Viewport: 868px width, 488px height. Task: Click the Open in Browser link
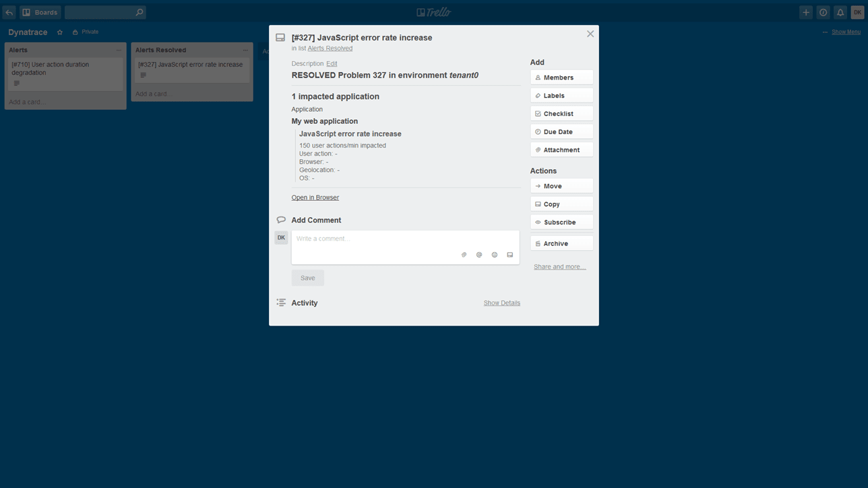315,197
